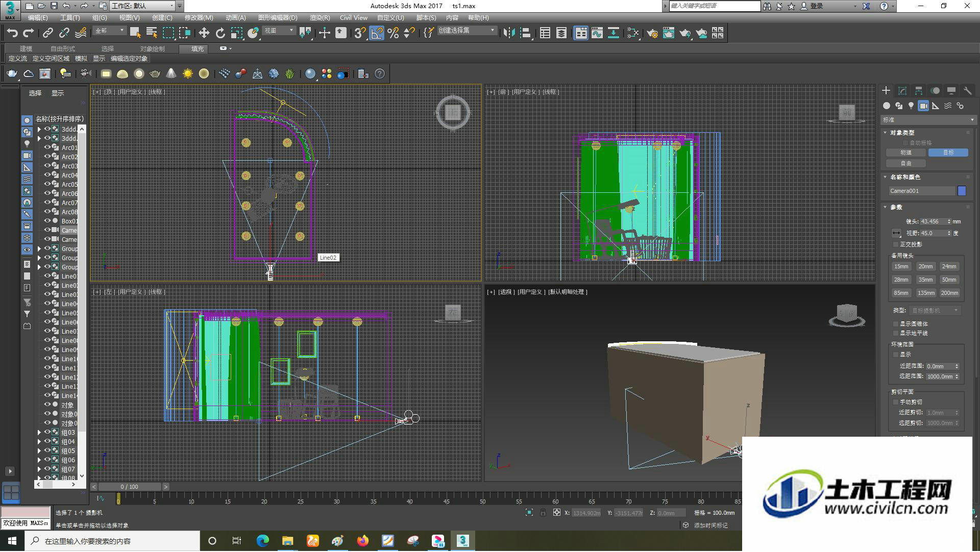The width and height of the screenshot is (980, 552).
Task: Open the Utilities wrench tab
Action: tap(967, 90)
